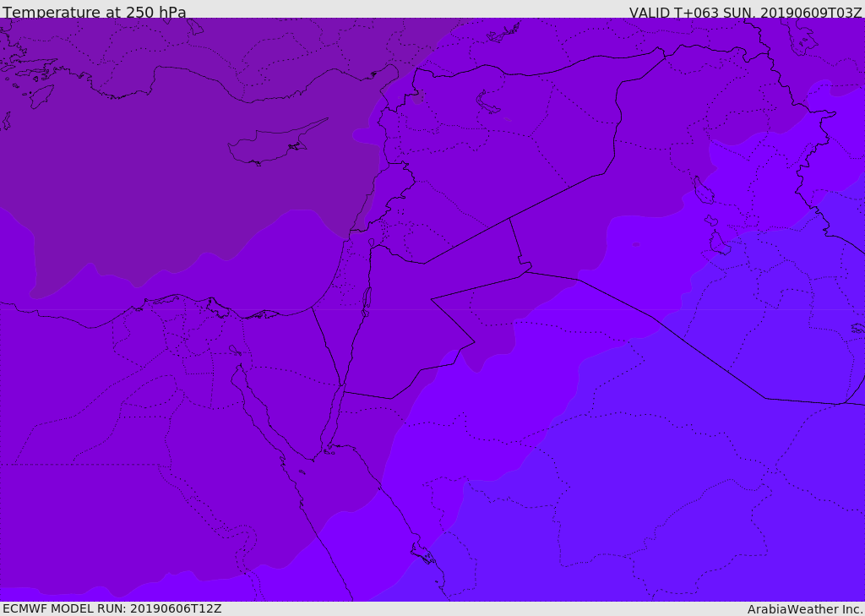Click the 'Temperature at 250 hPa' title
The width and height of the screenshot is (865, 616).
coord(95,12)
